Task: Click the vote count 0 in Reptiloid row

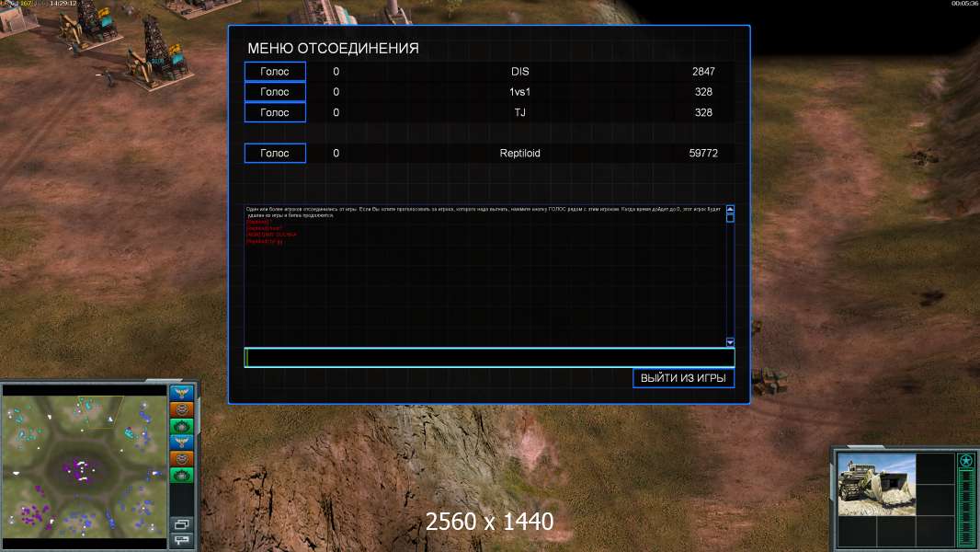Action: pyautogui.click(x=336, y=153)
